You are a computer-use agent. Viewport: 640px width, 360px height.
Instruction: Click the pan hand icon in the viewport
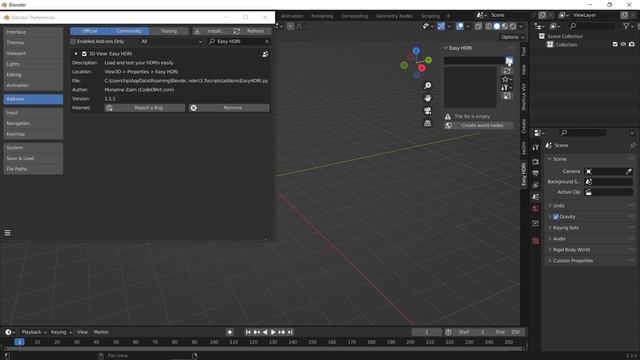[427, 98]
